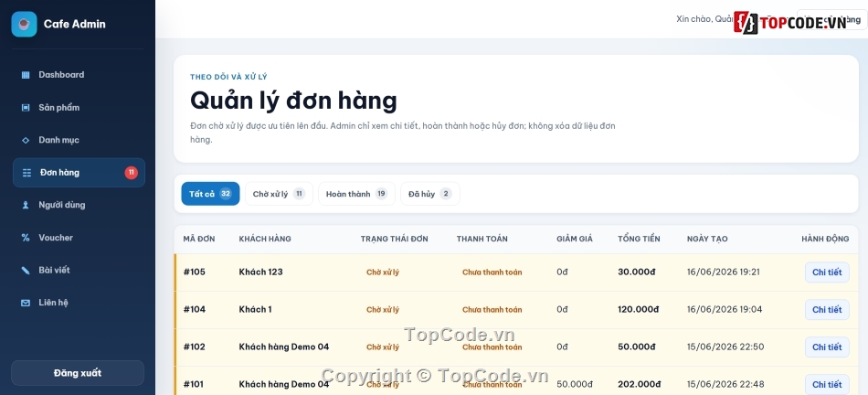Click total 120.000đ

pos(639,310)
